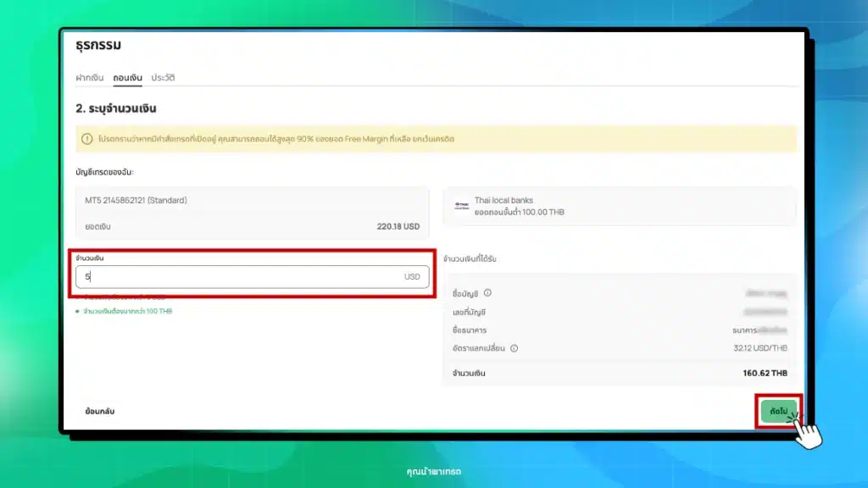Screen dimensions: 868x488
Task: Switch to the ฝากเงิน (deposit) tab
Action: click(89, 77)
